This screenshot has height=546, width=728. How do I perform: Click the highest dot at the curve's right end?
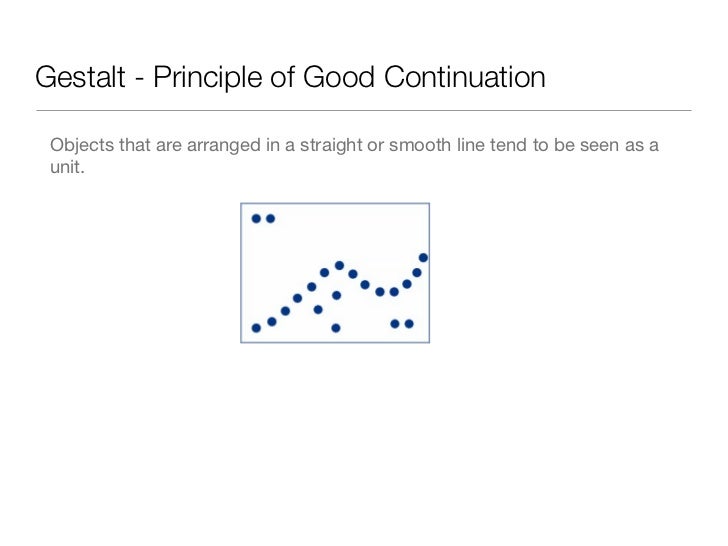point(423,258)
